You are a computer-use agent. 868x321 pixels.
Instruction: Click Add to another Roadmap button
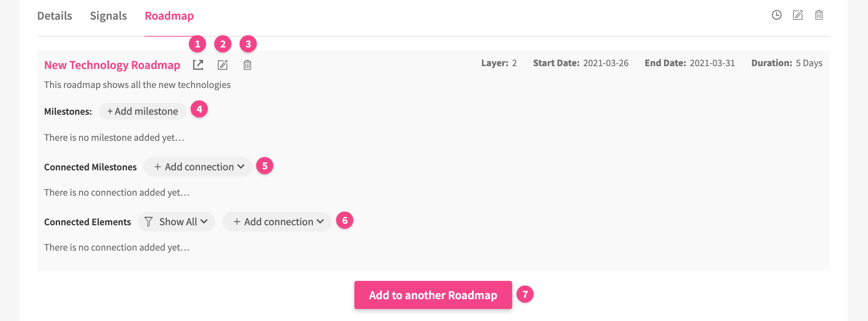tap(433, 295)
